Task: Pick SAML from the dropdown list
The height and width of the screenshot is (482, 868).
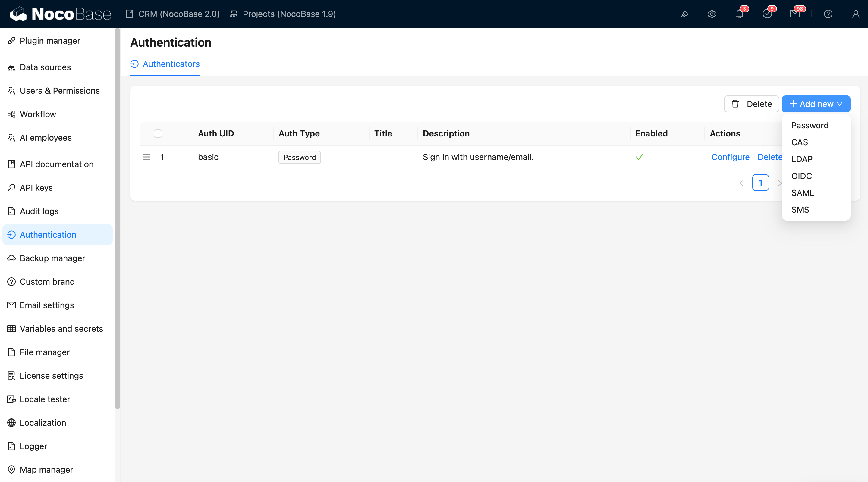Action: (x=802, y=193)
